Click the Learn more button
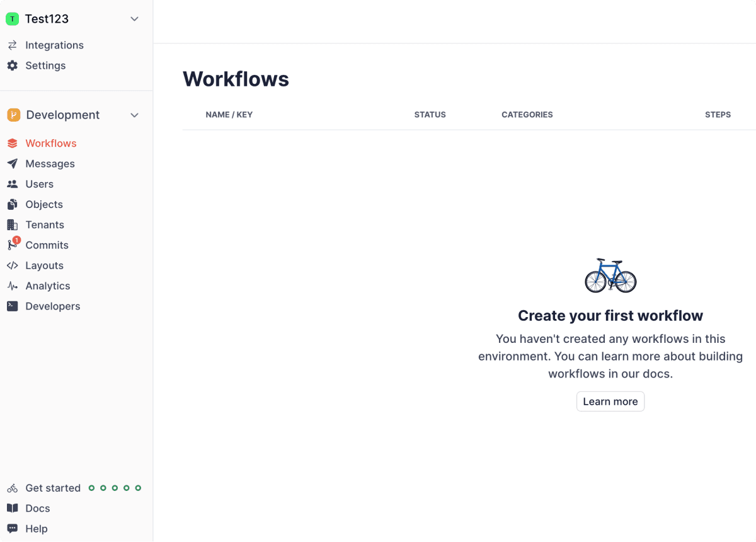The height and width of the screenshot is (542, 756). tap(610, 401)
